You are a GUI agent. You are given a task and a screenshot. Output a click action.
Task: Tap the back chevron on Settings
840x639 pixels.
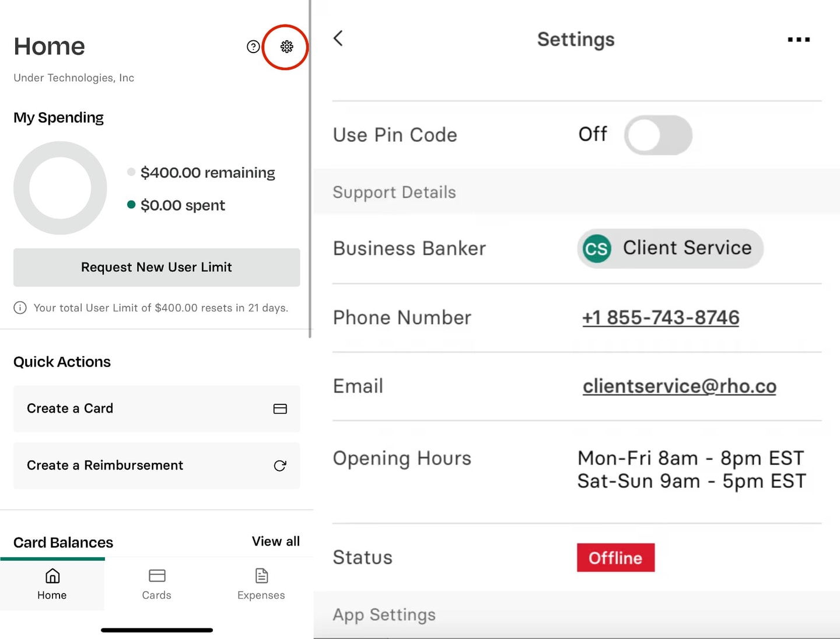click(338, 38)
